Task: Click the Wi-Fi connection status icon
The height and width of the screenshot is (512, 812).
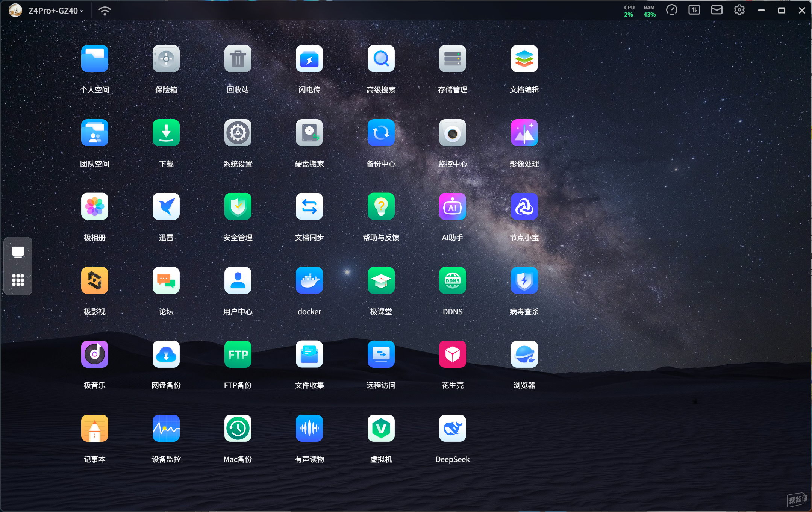Action: (x=105, y=11)
